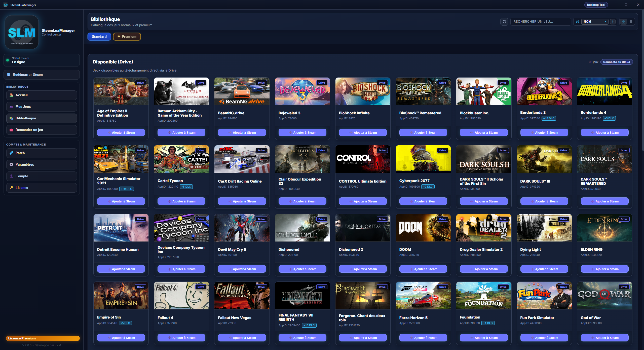Open Blockbuster Inc. cover thumbnail

484,91
